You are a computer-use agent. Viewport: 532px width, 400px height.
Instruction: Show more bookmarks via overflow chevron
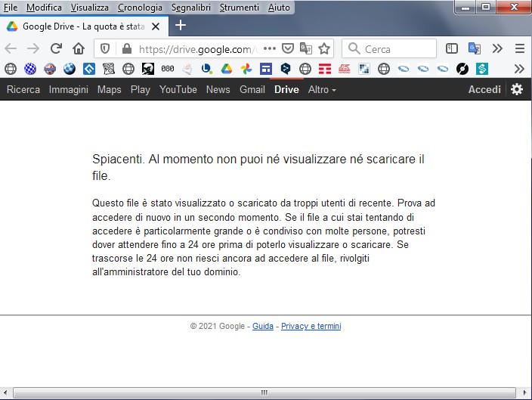click(519, 69)
